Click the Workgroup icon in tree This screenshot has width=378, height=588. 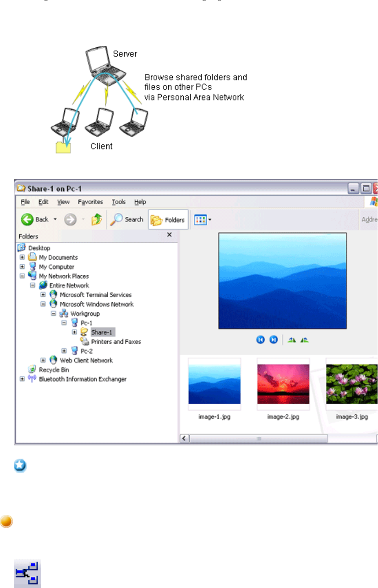(x=63, y=314)
